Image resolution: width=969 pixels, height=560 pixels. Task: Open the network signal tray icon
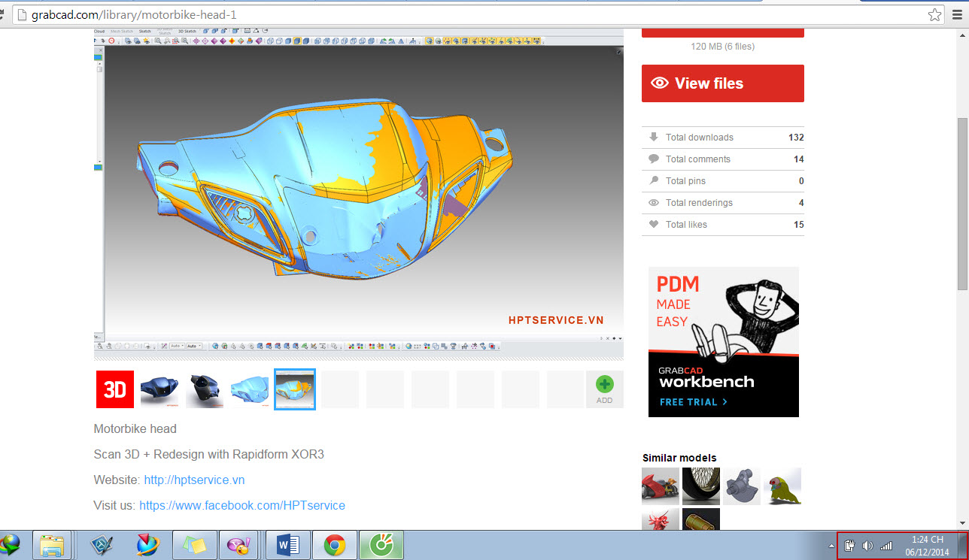coord(886,546)
